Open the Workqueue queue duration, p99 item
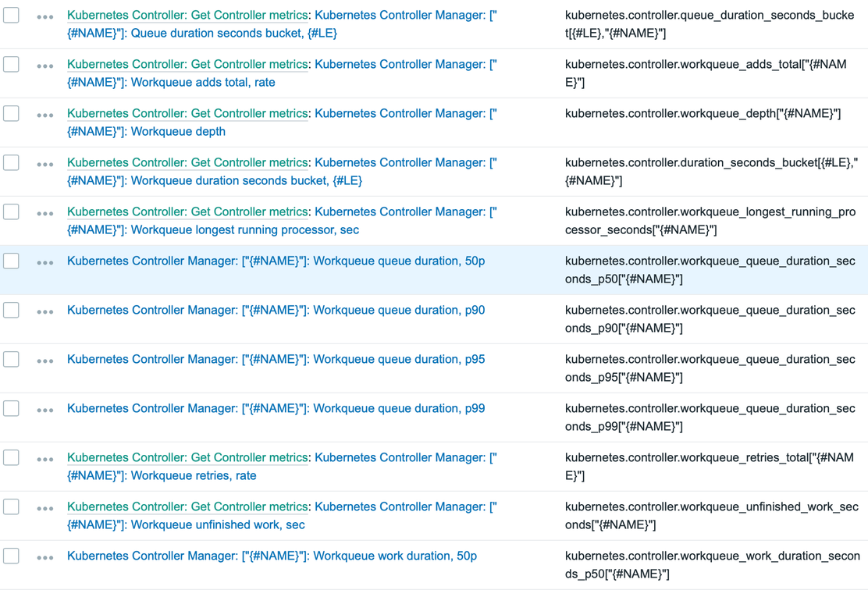Image resolution: width=868 pixels, height=590 pixels. pyautogui.click(x=276, y=408)
